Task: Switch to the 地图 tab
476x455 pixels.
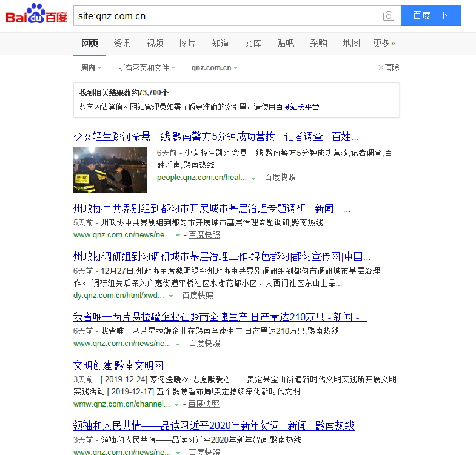Action: coord(351,44)
